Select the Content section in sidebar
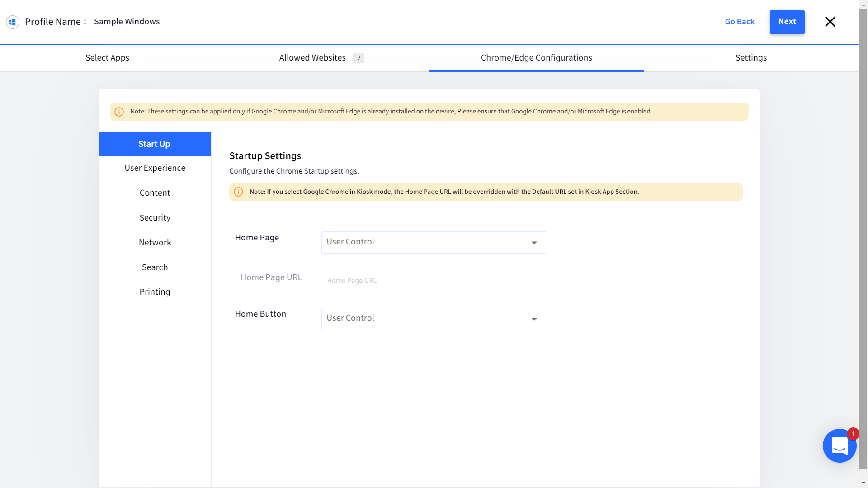The width and height of the screenshot is (868, 488). (155, 192)
